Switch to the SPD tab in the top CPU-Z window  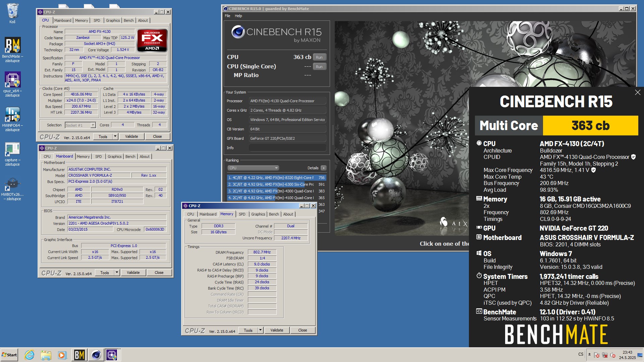click(x=97, y=20)
